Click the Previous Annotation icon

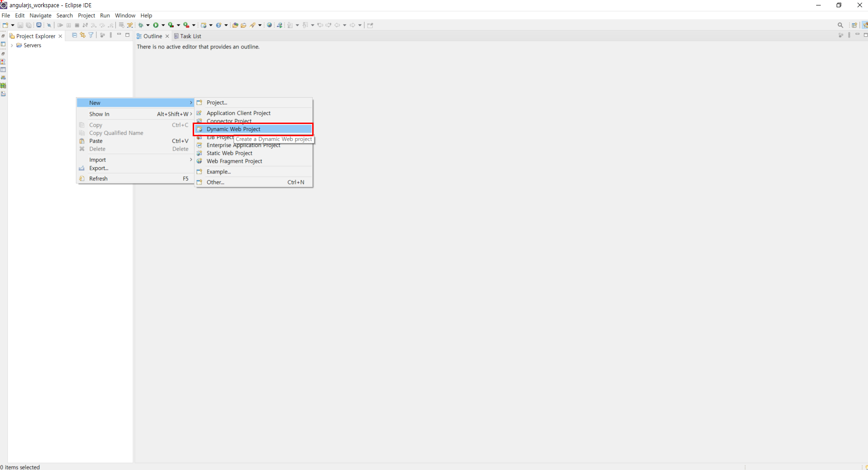(305, 25)
